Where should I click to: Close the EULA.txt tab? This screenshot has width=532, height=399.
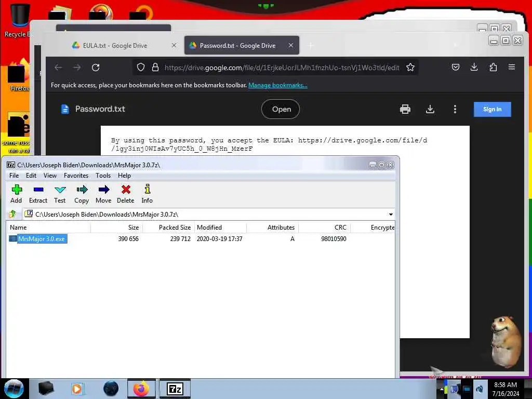[x=174, y=45]
